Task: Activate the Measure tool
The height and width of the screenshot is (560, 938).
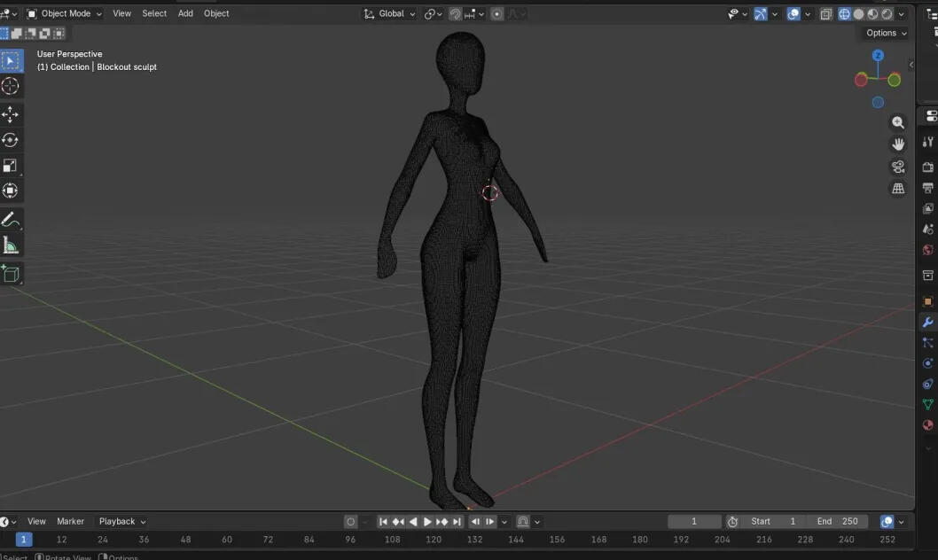Action: pos(10,245)
